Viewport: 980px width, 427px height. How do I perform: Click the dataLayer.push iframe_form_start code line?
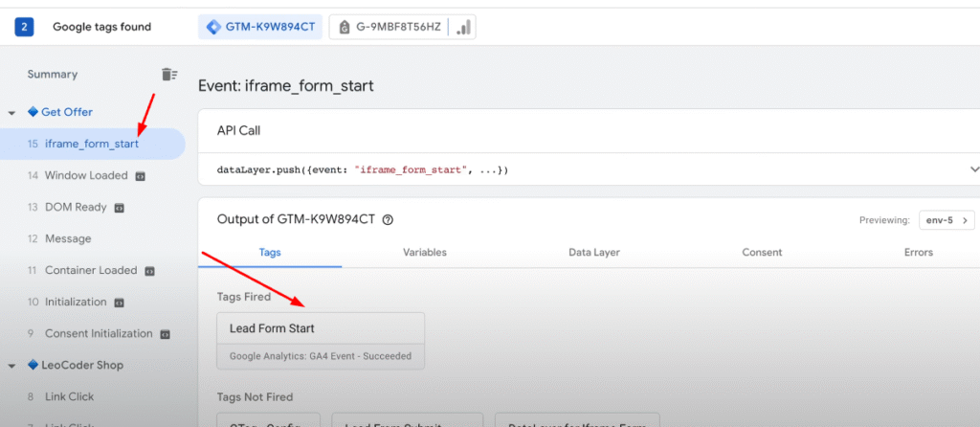pos(363,170)
